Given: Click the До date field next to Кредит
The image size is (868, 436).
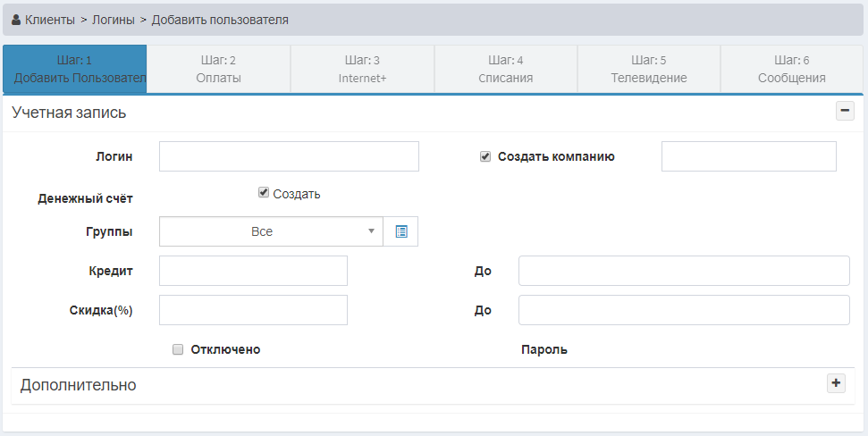Looking at the screenshot, I should coord(684,271).
